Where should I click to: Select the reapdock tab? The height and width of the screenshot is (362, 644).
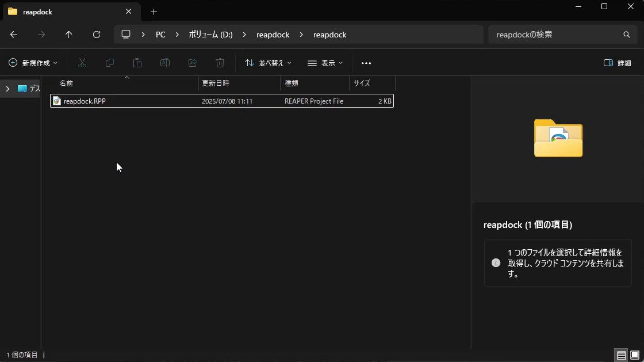71,12
